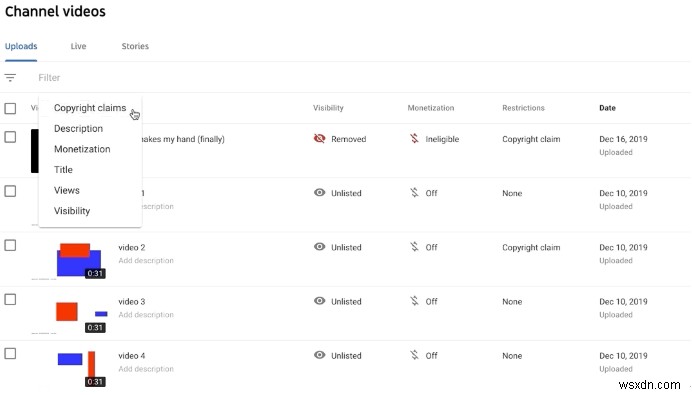Click the Restrictions column header
Viewport: 692px width, 395px height.
pyautogui.click(x=523, y=108)
